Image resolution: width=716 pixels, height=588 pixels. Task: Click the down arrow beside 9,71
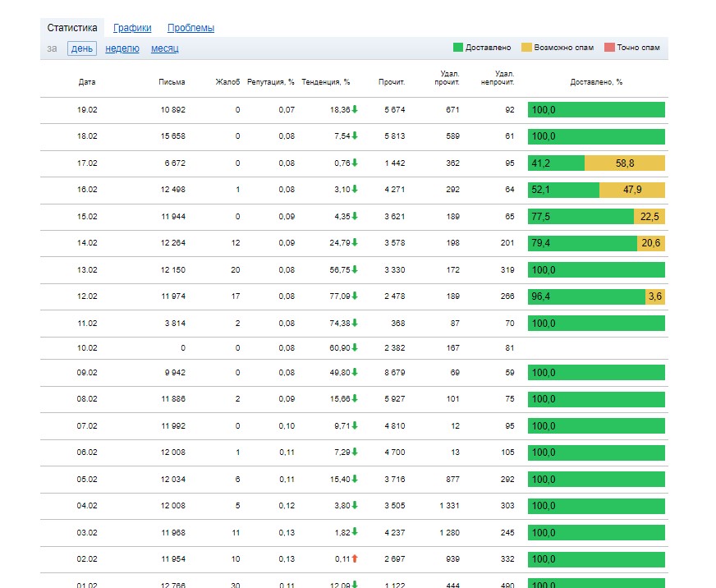coord(355,426)
